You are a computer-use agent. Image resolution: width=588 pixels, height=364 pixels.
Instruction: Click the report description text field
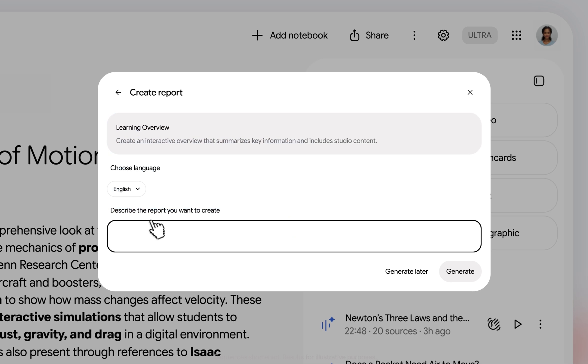294,236
